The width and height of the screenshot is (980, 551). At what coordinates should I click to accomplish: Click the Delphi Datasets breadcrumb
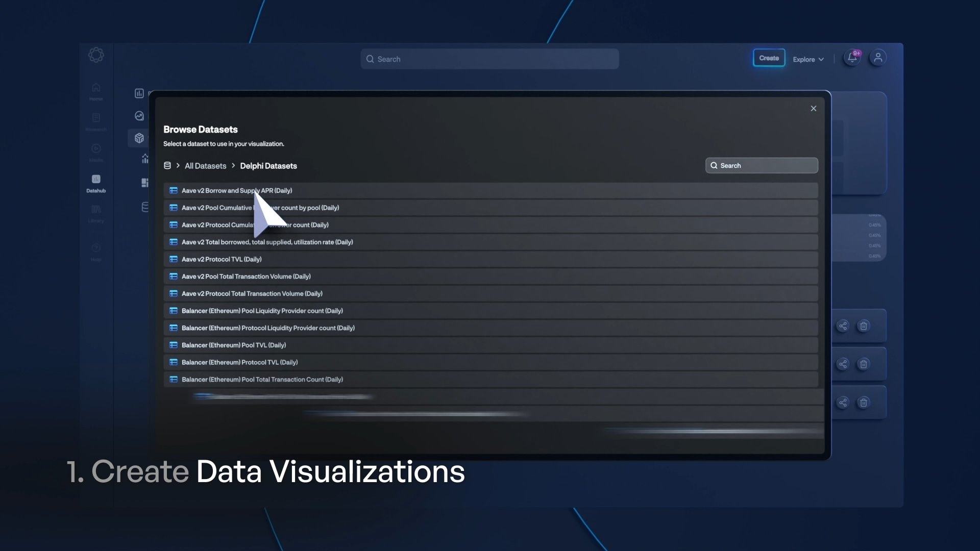pyautogui.click(x=268, y=166)
